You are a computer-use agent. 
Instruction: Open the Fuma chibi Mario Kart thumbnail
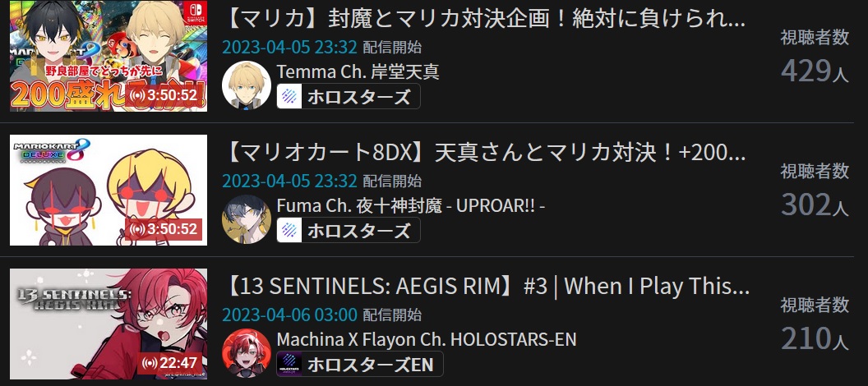click(108, 190)
